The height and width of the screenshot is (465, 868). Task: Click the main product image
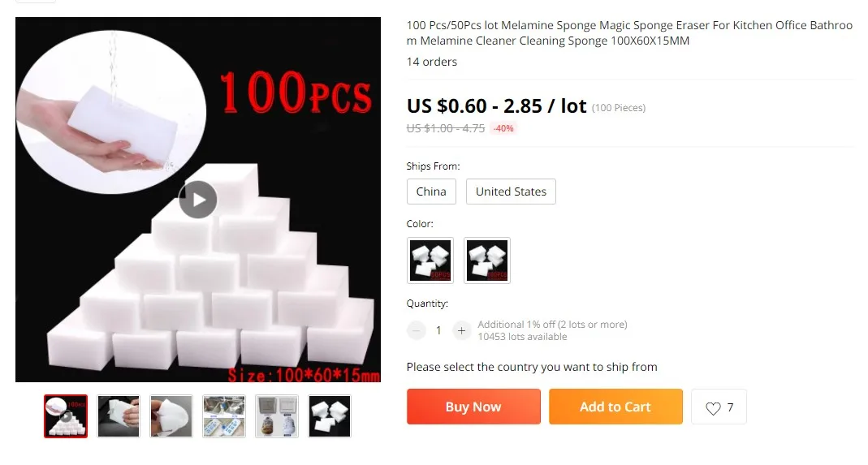pyautogui.click(x=197, y=200)
